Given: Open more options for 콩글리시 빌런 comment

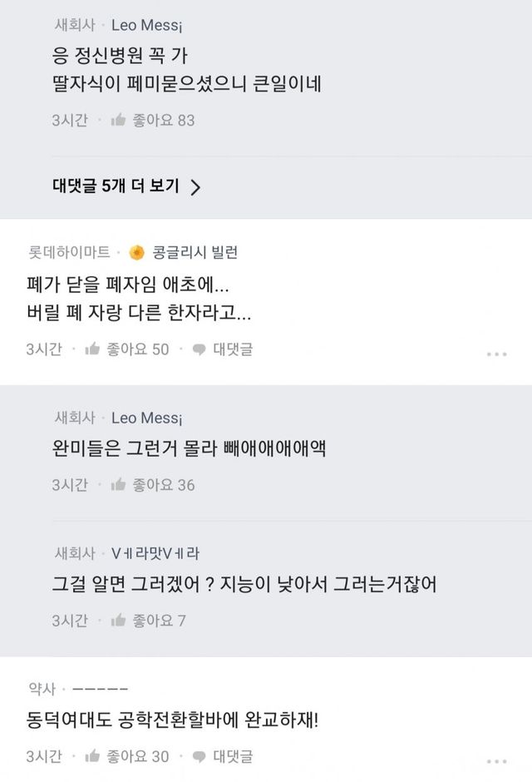Looking at the screenshot, I should pos(496,354).
